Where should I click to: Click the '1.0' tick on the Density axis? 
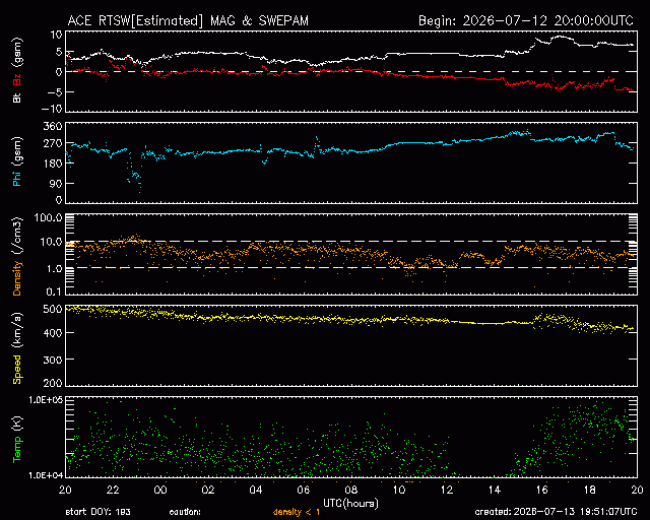(54, 269)
